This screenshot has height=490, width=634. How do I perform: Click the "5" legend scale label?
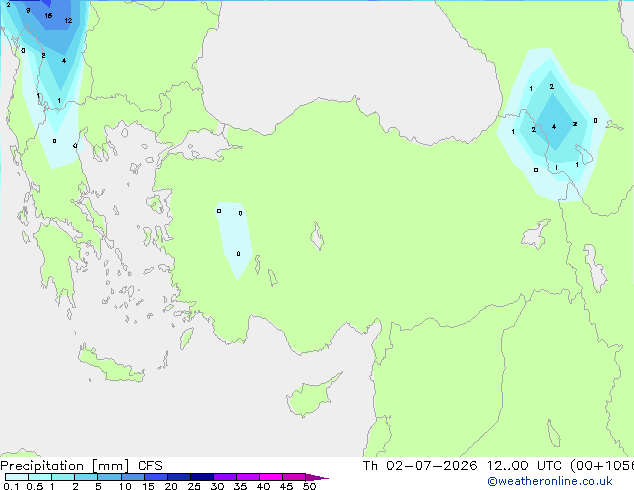98,486
